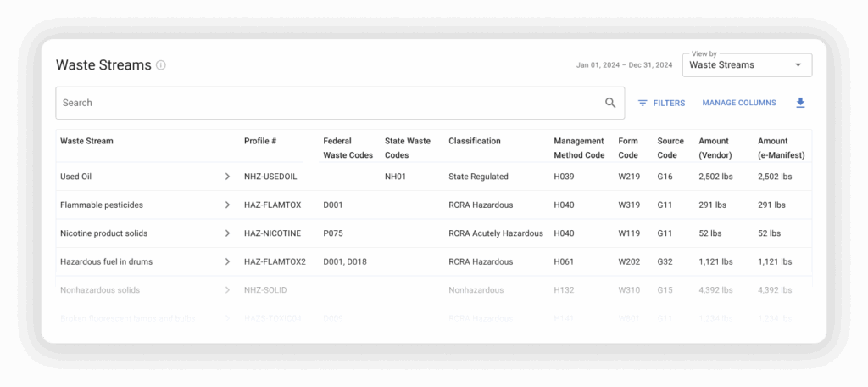Expand Nonhazardous solids row chevron
The width and height of the screenshot is (868, 387).
[227, 290]
